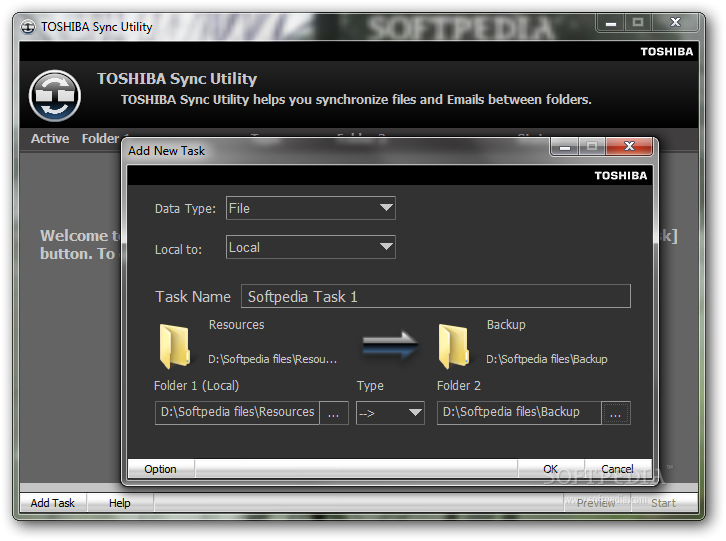This screenshot has height=541, width=726.
Task: Cancel the Add New Task dialog
Action: (x=618, y=469)
